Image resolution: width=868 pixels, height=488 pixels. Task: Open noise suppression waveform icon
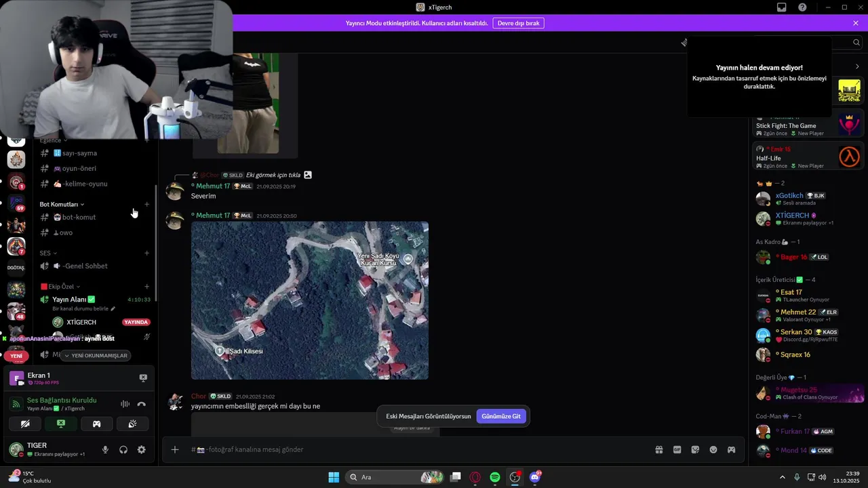pyautogui.click(x=125, y=404)
